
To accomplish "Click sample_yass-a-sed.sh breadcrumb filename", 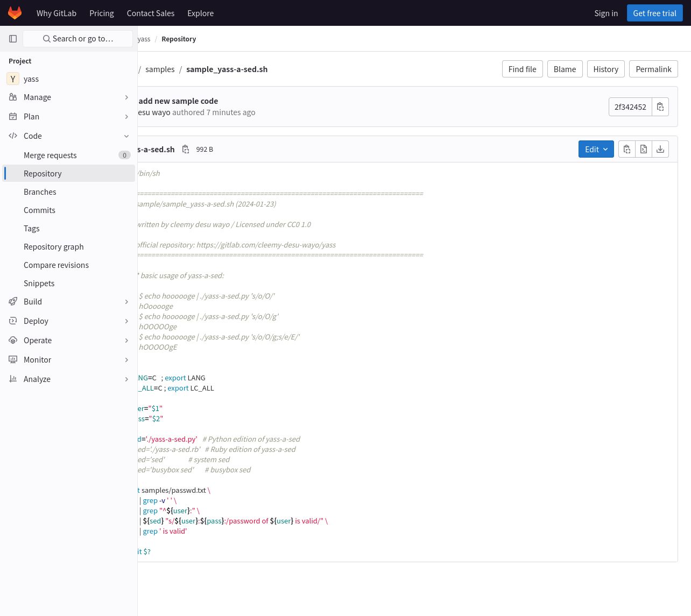I will (x=227, y=69).
